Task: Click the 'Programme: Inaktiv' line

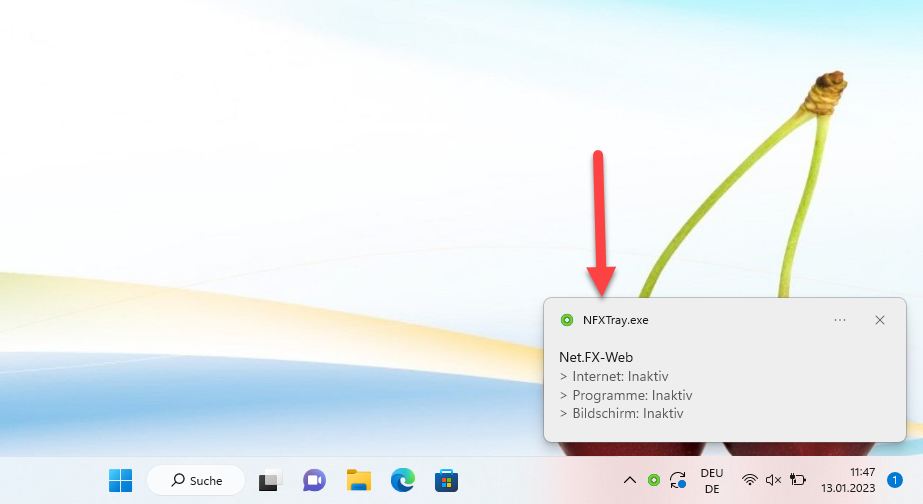Action: coord(626,395)
